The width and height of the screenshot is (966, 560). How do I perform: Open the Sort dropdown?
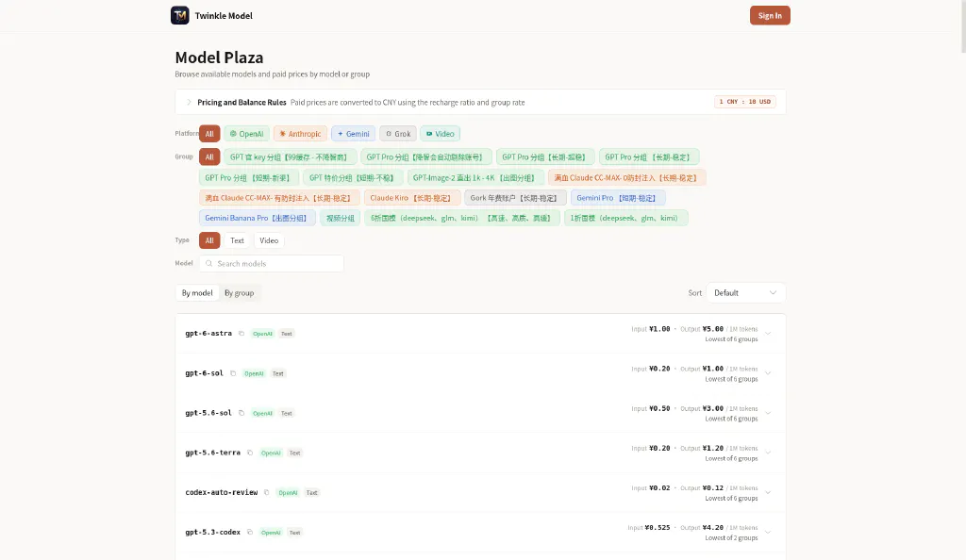coord(745,293)
